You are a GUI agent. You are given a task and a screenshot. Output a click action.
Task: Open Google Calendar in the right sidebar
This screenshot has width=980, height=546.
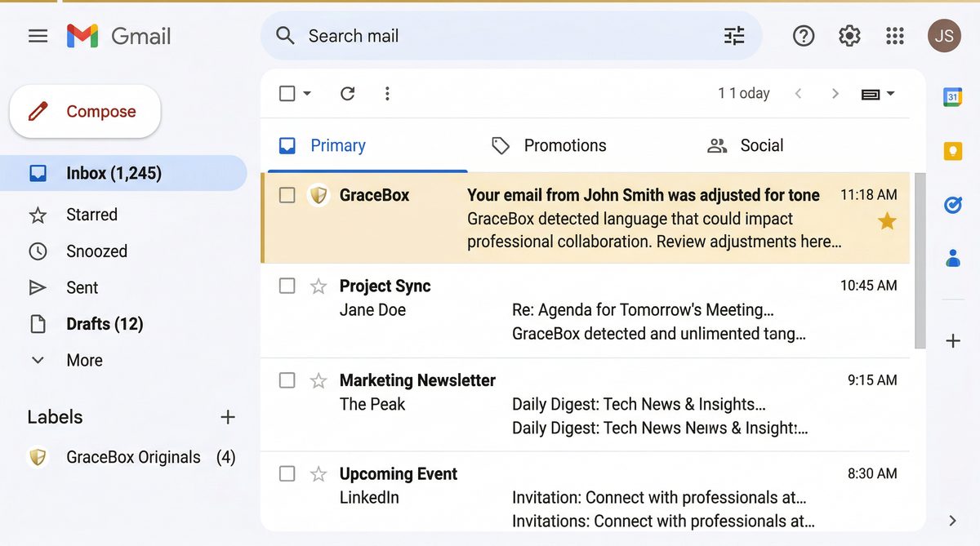(x=952, y=96)
